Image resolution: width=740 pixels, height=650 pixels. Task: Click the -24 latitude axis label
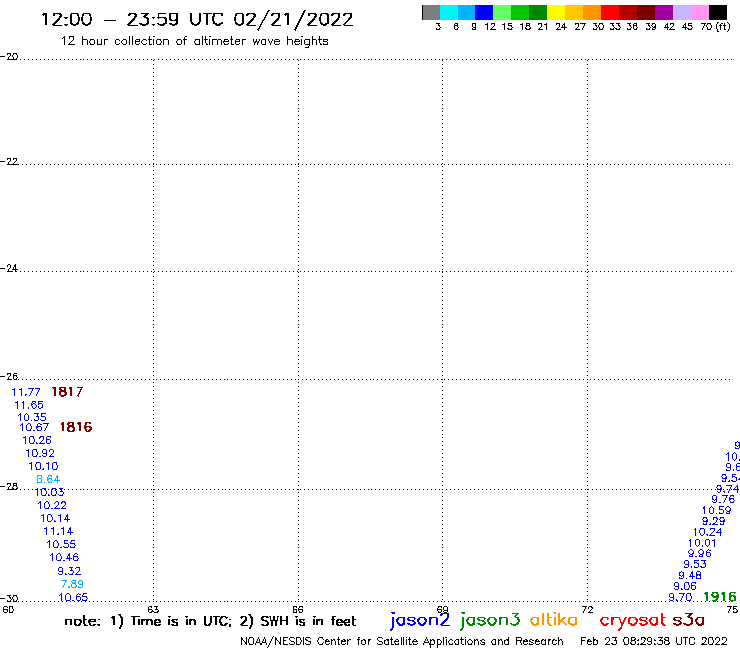(9, 268)
